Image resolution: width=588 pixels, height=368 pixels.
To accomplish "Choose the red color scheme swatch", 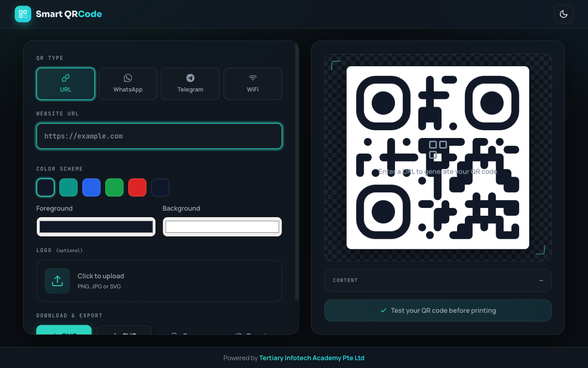I will [x=137, y=187].
